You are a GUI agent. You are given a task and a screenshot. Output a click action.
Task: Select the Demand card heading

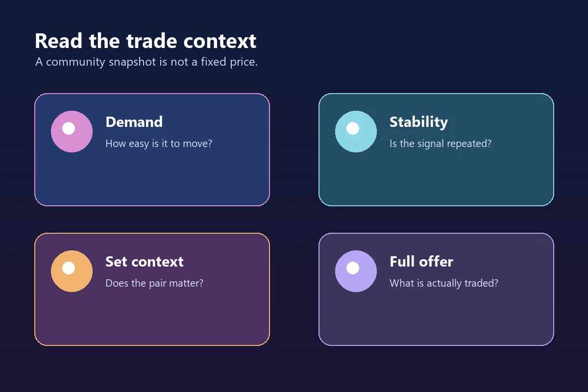(134, 122)
